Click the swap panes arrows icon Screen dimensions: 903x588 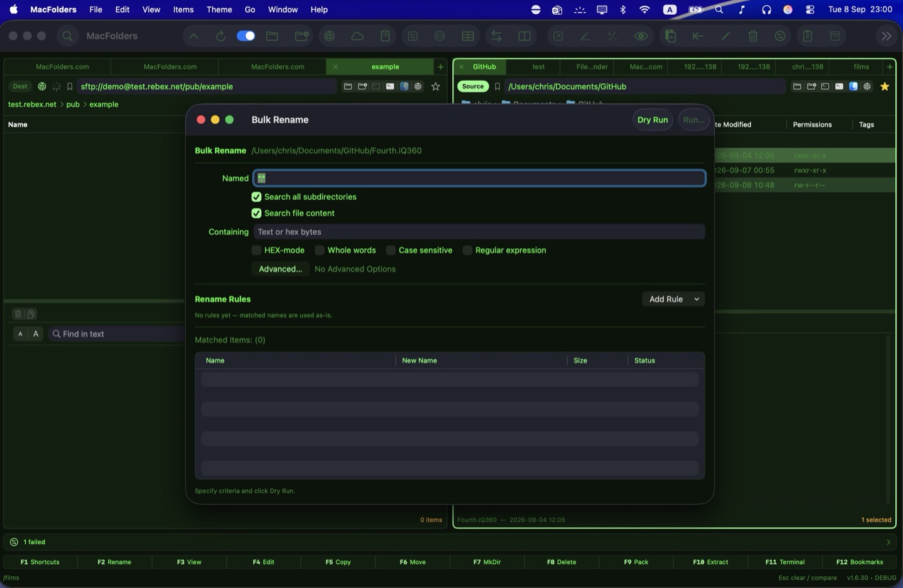(x=496, y=36)
